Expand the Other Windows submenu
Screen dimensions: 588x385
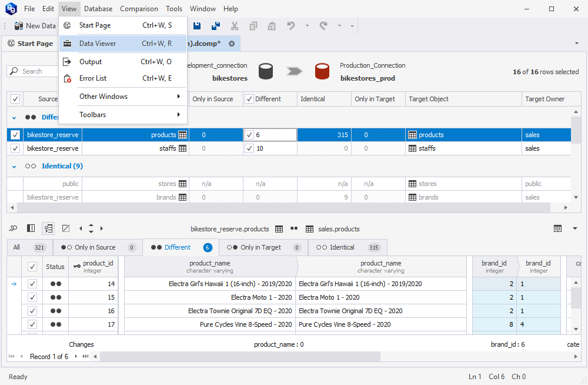coord(123,97)
